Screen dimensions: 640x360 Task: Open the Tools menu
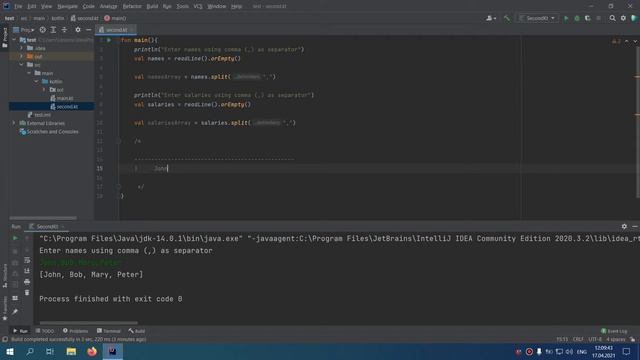point(182,6)
